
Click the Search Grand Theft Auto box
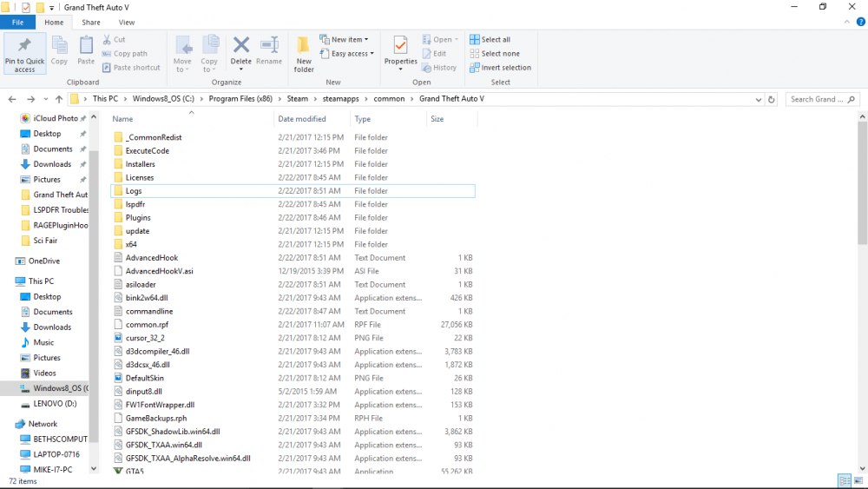pos(820,99)
